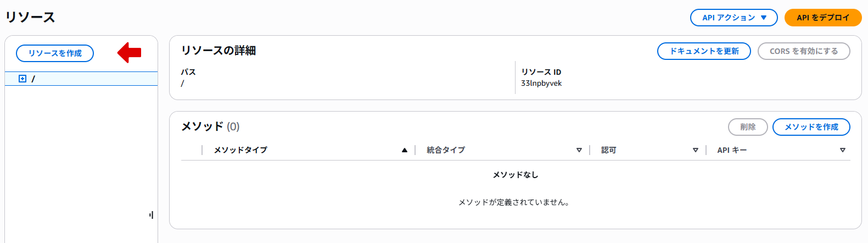Click the orange API をデプロイ button

point(823,18)
